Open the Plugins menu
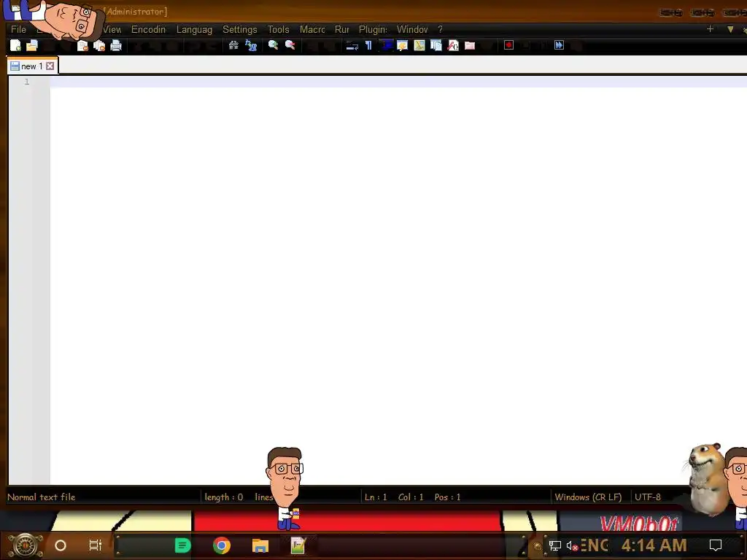 pos(373,29)
